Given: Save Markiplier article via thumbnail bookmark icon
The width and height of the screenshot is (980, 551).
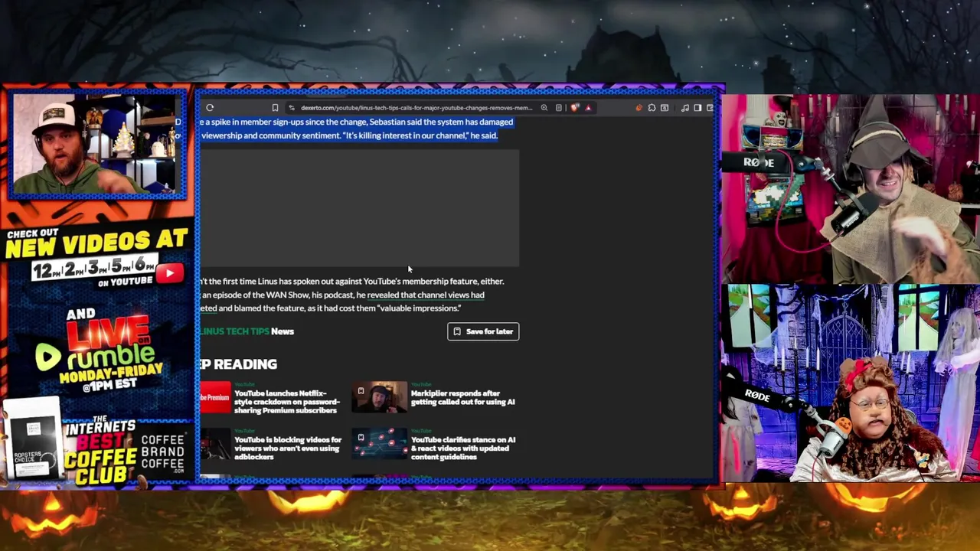Looking at the screenshot, I should [361, 390].
